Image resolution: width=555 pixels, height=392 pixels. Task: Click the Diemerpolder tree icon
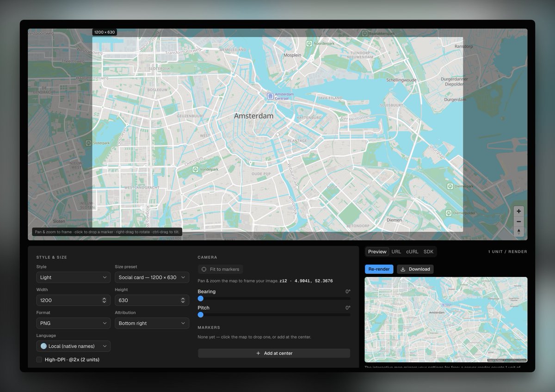(448, 213)
